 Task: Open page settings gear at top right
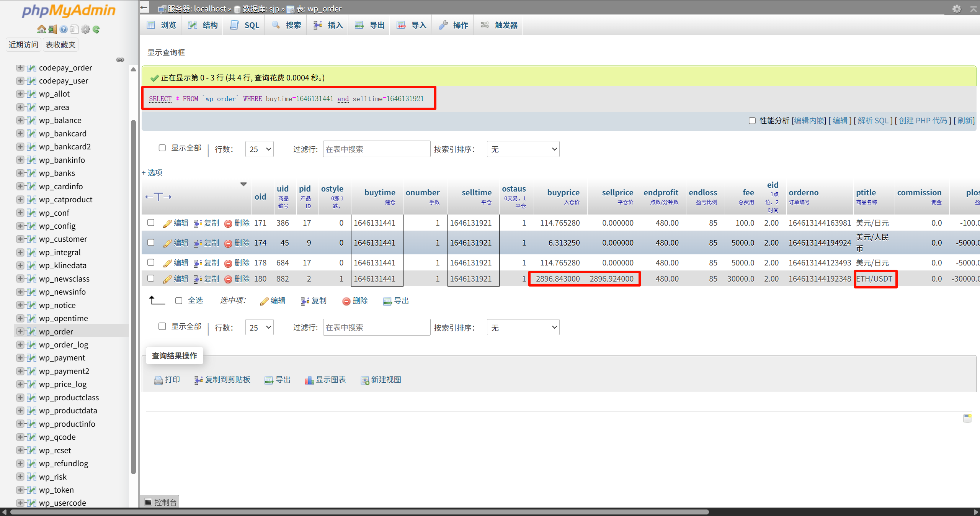pyautogui.click(x=957, y=9)
